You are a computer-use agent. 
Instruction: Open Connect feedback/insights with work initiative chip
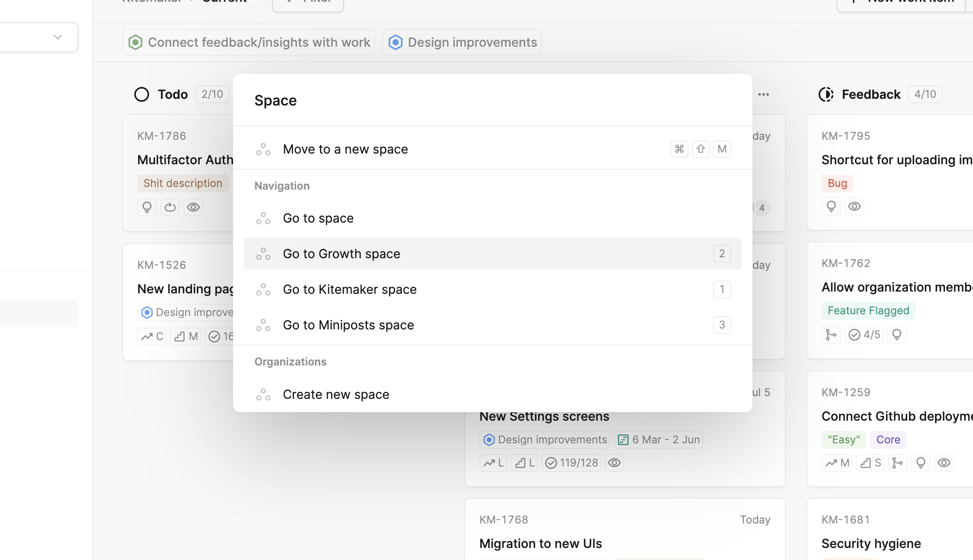pos(249,42)
